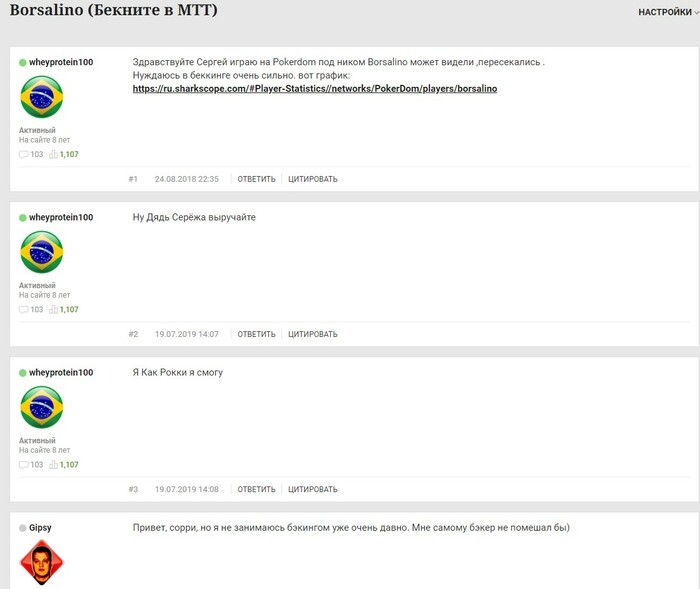This screenshot has width=700, height=589.
Task: Click the rating bars icon in post #2
Action: click(x=53, y=309)
